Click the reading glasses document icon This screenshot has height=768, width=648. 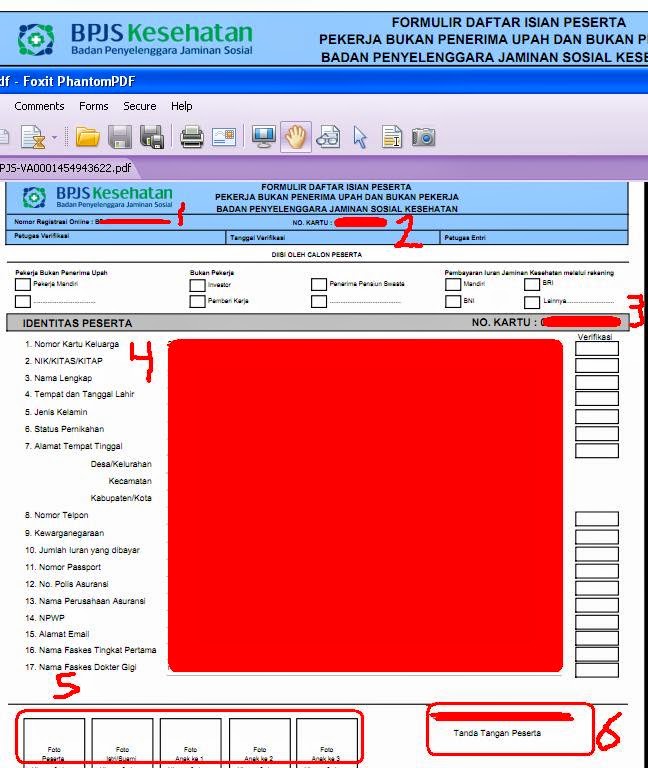[328, 137]
